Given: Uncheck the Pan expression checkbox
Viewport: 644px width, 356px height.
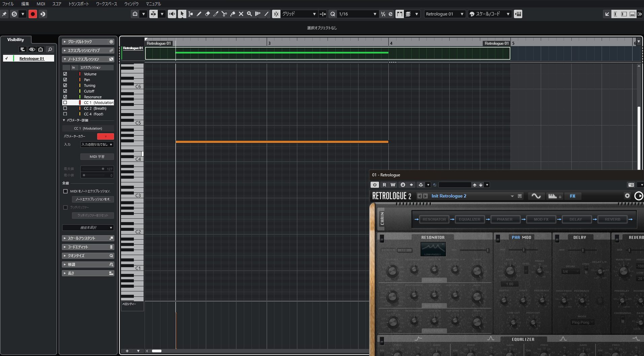Looking at the screenshot, I should point(65,80).
